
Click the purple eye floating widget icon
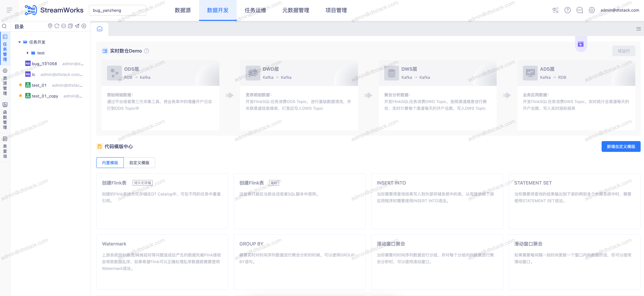tap(581, 45)
